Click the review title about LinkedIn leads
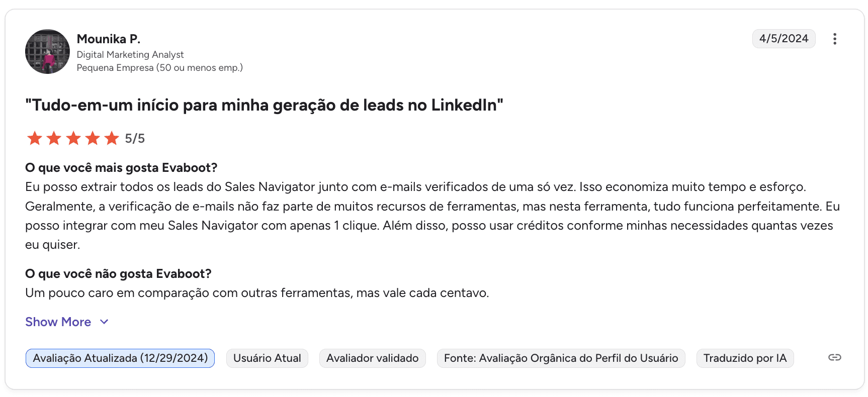This screenshot has height=397, width=868. pyautogui.click(x=264, y=105)
